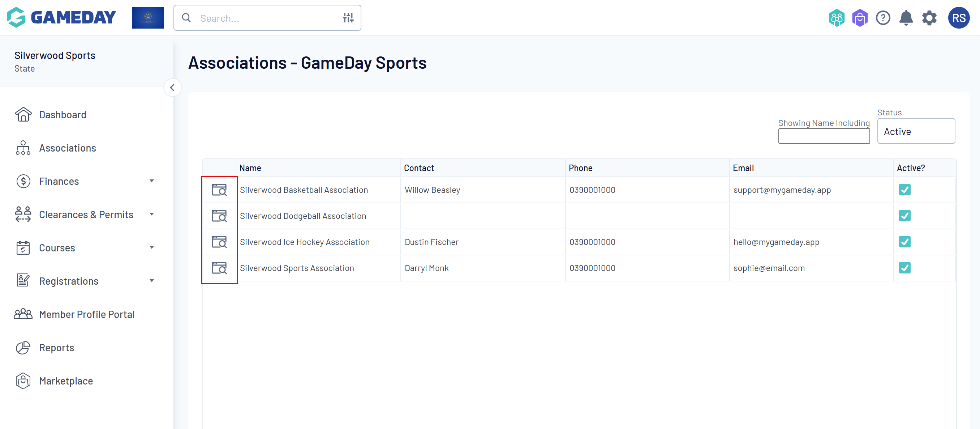This screenshot has width=980, height=429.
Task: Collapse the sidebar with the chevron button
Action: [172, 88]
